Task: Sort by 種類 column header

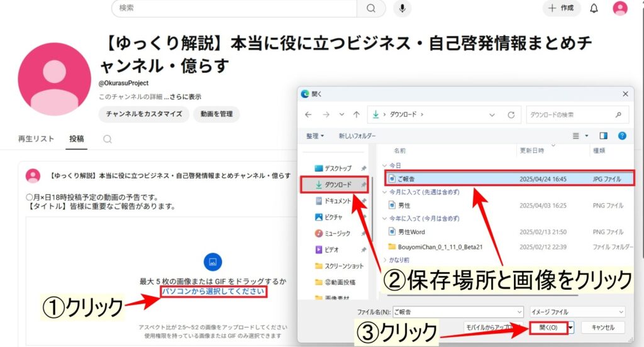Action: (x=599, y=151)
